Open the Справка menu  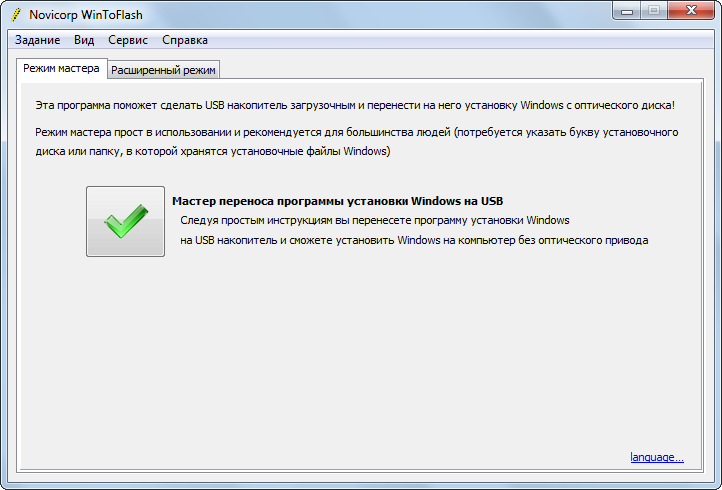pos(185,40)
